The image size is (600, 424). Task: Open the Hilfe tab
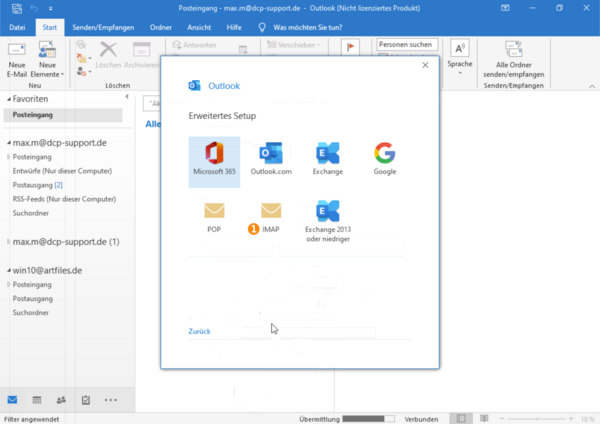coord(234,28)
